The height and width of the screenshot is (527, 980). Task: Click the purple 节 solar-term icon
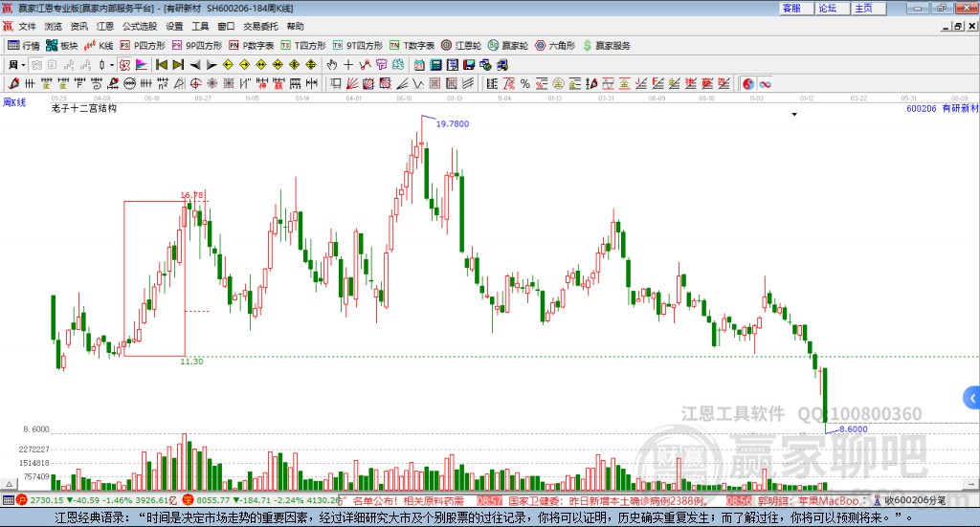pyautogui.click(x=381, y=65)
